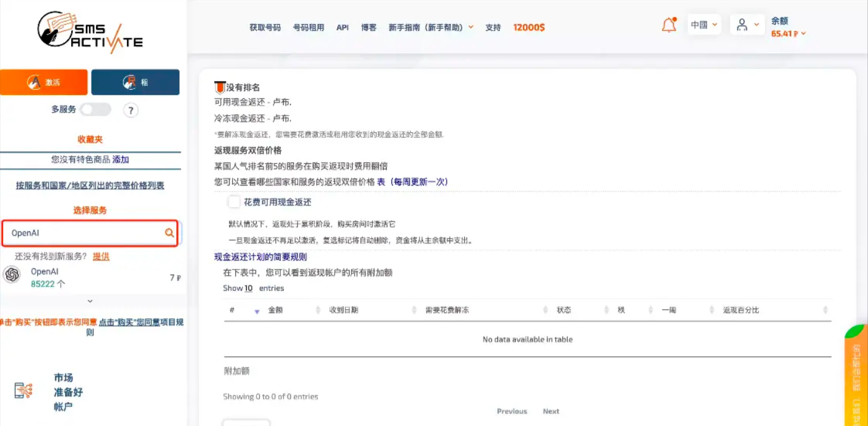Click the OpenAI service search input field
868x426 pixels.
[x=90, y=233]
